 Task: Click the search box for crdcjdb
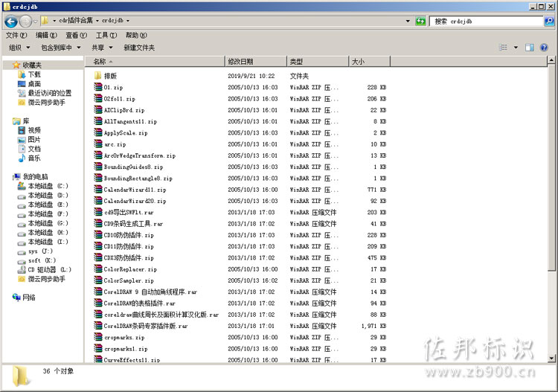coord(487,22)
